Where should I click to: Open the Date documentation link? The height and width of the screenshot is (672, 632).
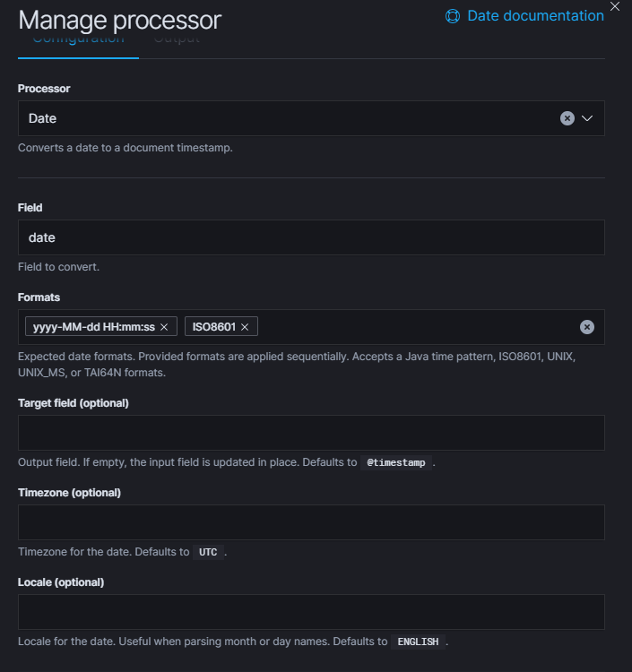(535, 16)
